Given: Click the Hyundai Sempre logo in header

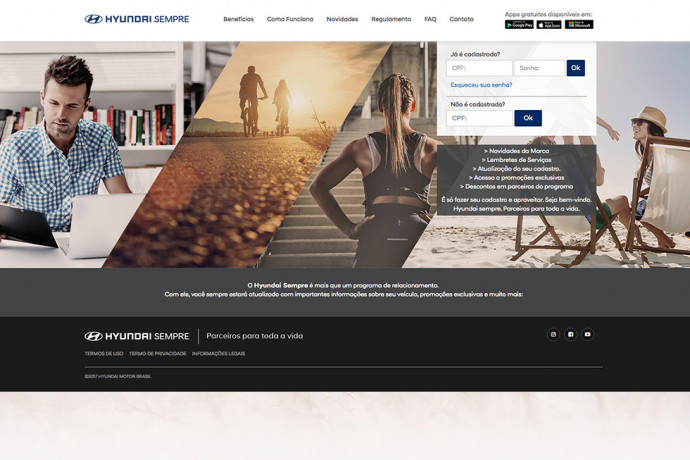Looking at the screenshot, I should (136, 19).
